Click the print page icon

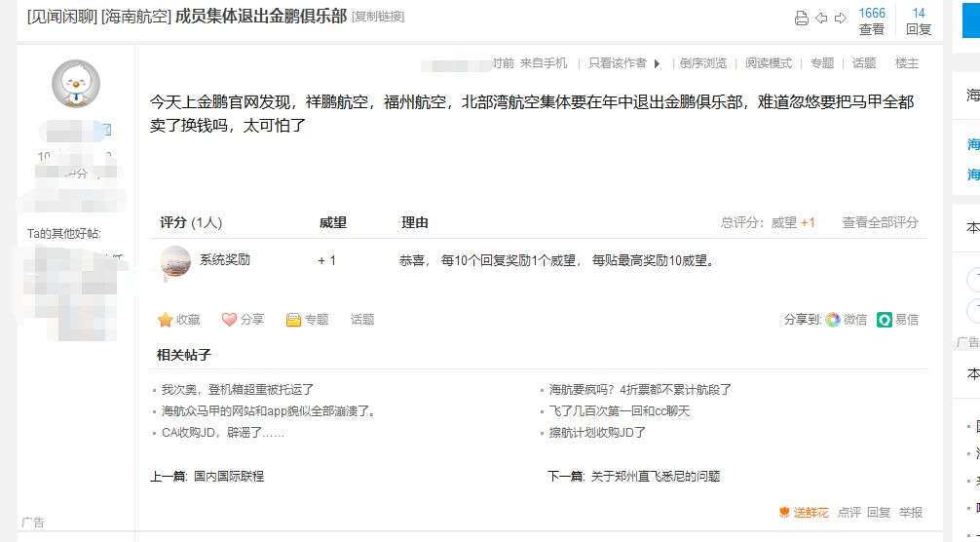pos(801,19)
